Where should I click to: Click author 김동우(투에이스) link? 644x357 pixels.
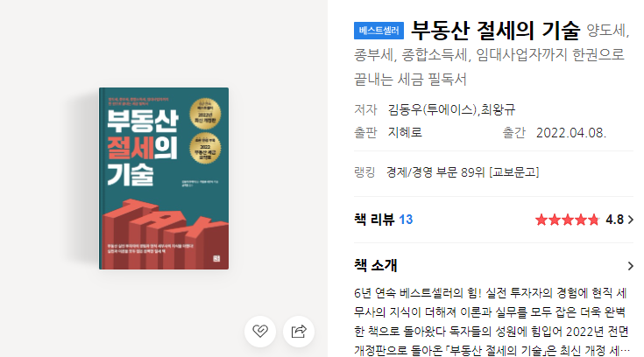433,109
